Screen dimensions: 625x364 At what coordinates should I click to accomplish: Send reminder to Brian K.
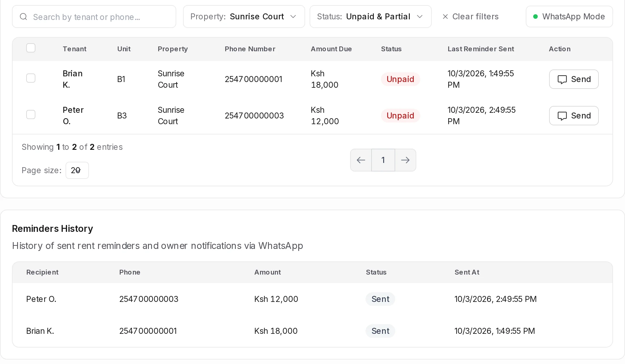(574, 79)
